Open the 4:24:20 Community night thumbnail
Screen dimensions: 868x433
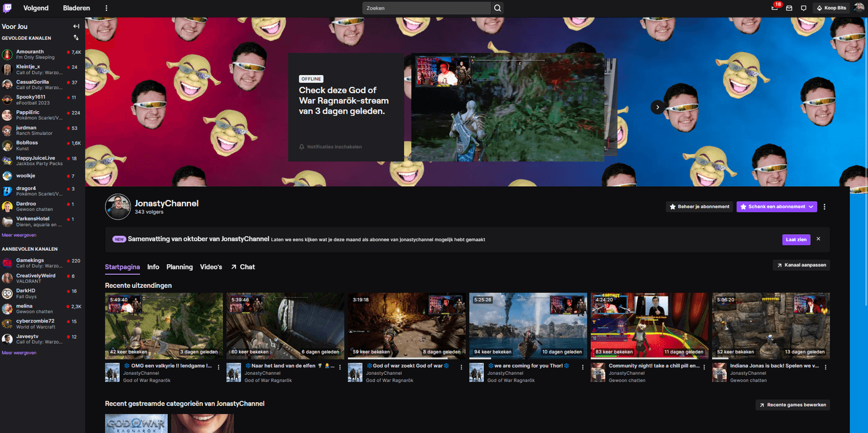pyautogui.click(x=649, y=326)
